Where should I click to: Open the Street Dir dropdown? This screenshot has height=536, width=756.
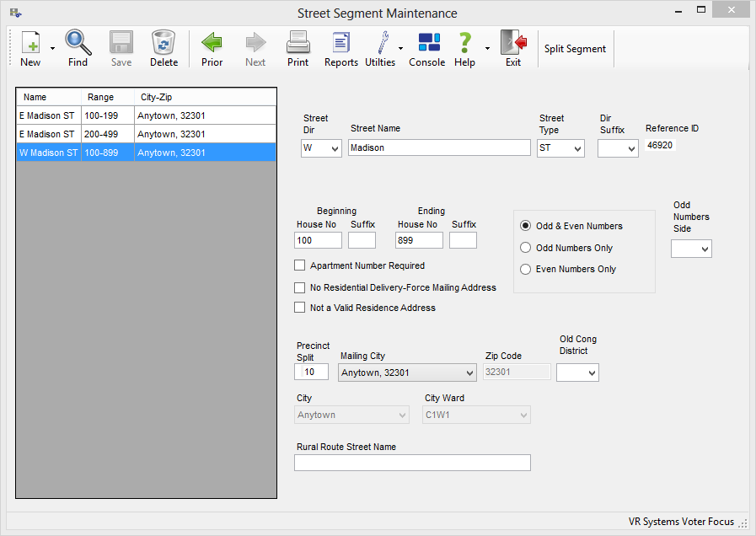tap(335, 148)
